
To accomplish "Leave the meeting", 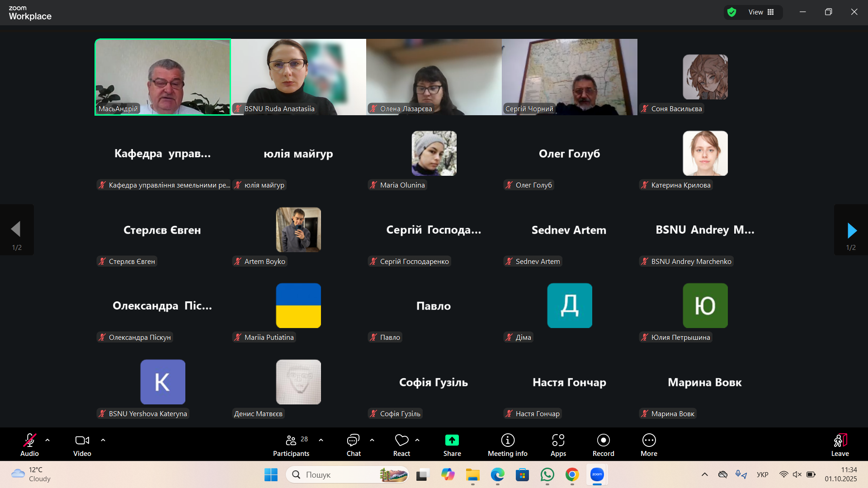I will (840, 445).
